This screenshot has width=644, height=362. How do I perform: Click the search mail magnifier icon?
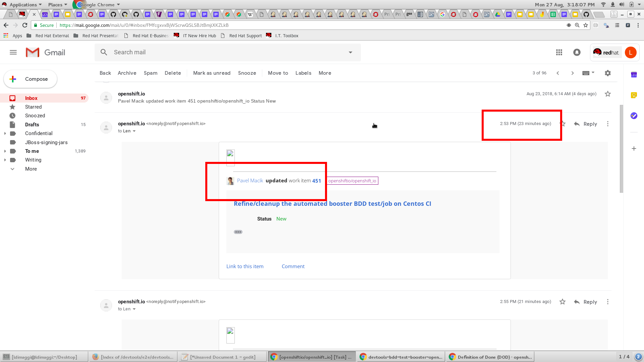(104, 52)
